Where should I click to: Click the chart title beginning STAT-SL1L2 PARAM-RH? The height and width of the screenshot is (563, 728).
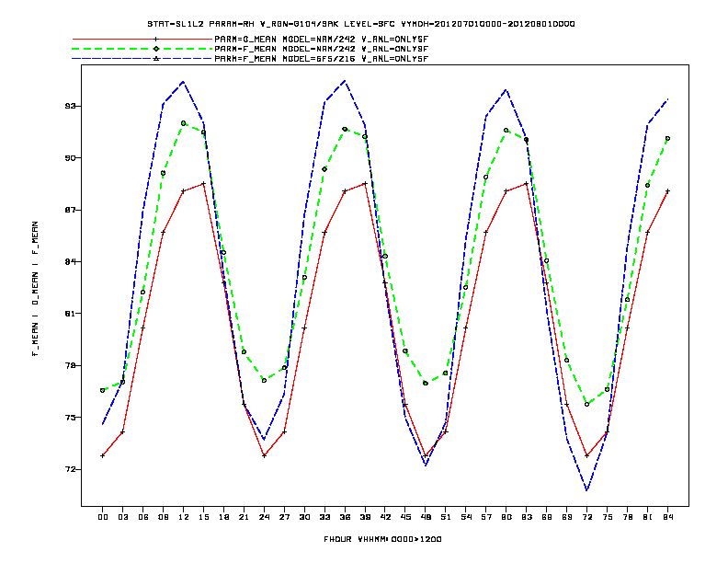pos(361,24)
